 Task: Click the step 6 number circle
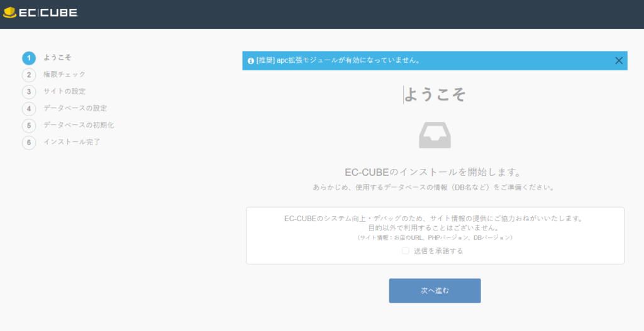[29, 143]
